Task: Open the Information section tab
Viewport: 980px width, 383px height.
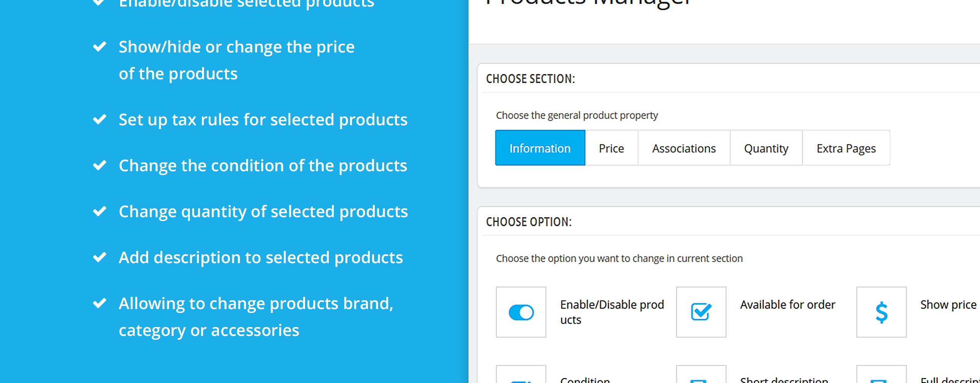Action: (x=540, y=148)
